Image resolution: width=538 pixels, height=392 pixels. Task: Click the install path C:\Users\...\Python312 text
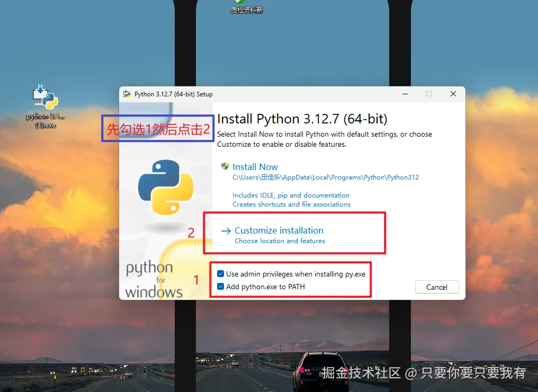coord(326,177)
